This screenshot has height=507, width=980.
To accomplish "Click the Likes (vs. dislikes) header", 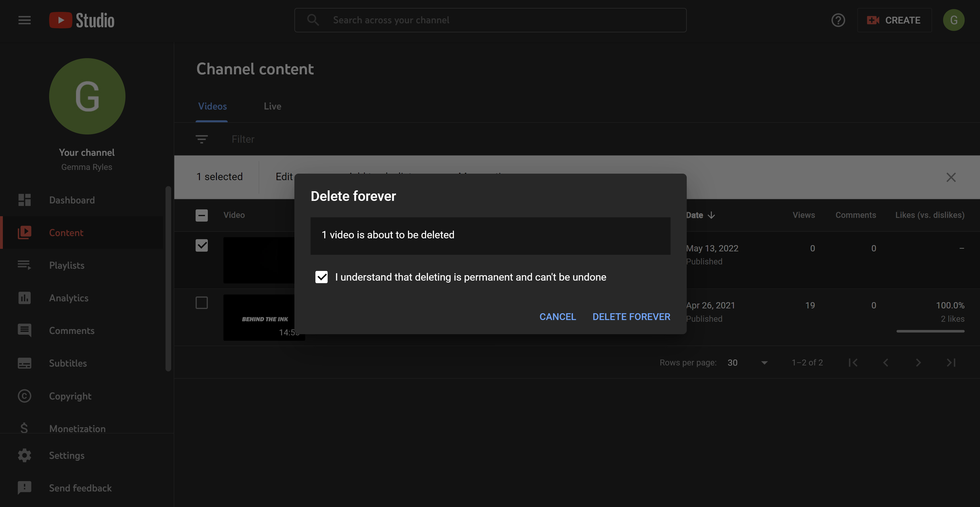I will (x=930, y=215).
